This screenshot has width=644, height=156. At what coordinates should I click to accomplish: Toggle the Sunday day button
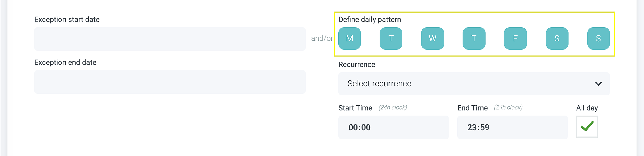[598, 38]
